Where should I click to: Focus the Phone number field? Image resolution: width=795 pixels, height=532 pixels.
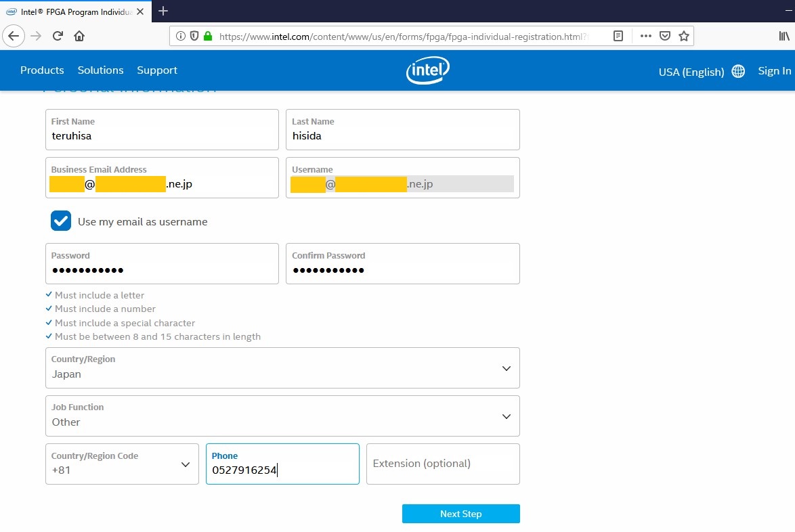coord(282,464)
